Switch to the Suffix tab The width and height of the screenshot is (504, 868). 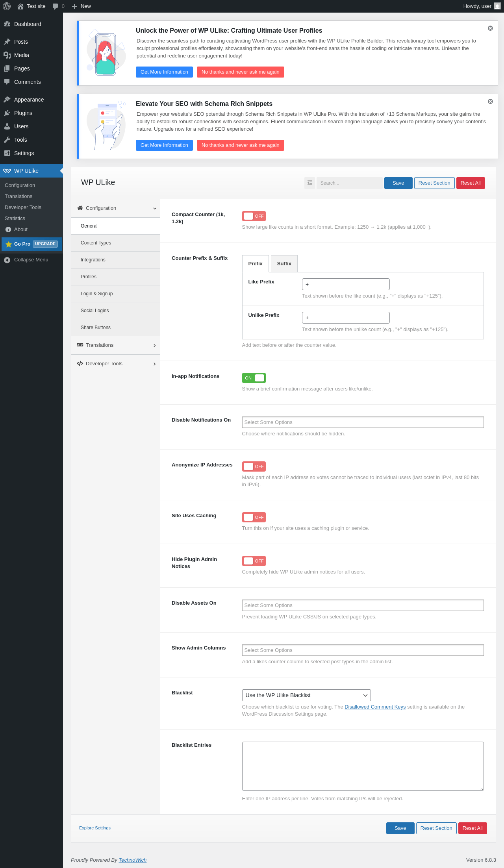tap(284, 264)
